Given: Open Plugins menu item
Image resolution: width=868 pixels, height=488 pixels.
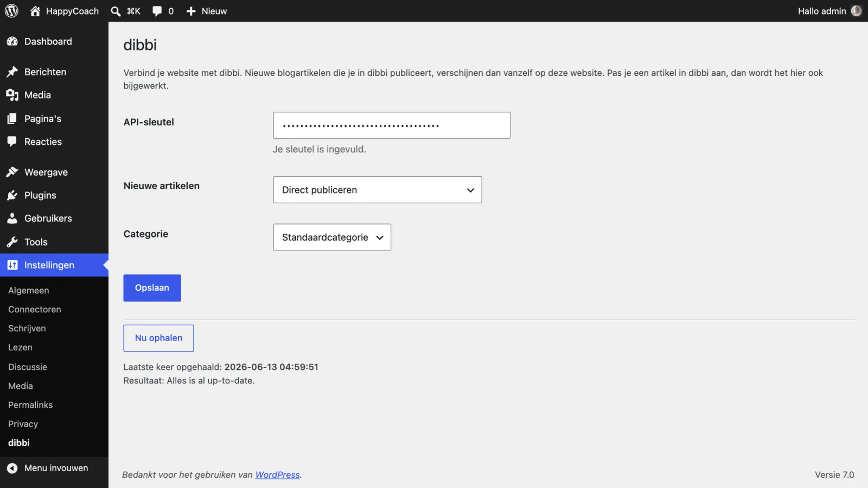Looking at the screenshot, I should [54, 195].
